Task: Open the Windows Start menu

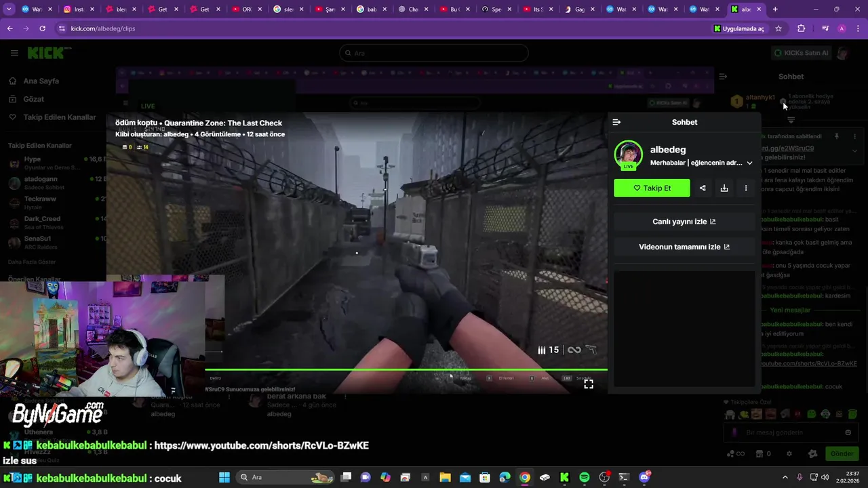Action: pos(224,477)
